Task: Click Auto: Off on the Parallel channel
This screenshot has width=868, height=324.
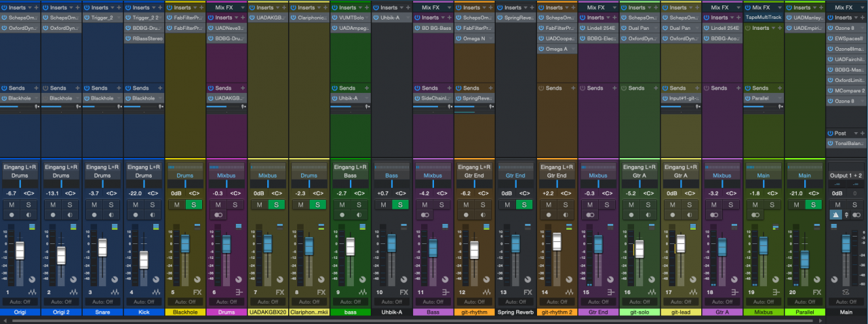Action: point(805,302)
